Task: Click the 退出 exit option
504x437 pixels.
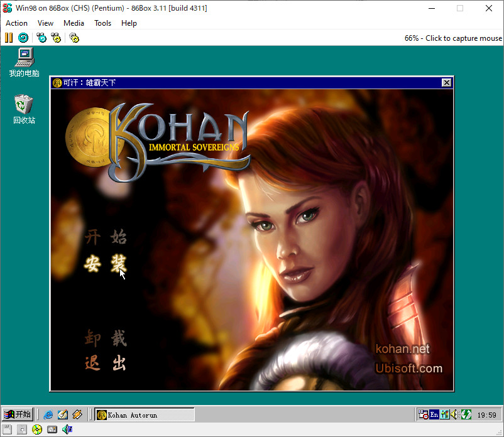Action: click(x=106, y=363)
